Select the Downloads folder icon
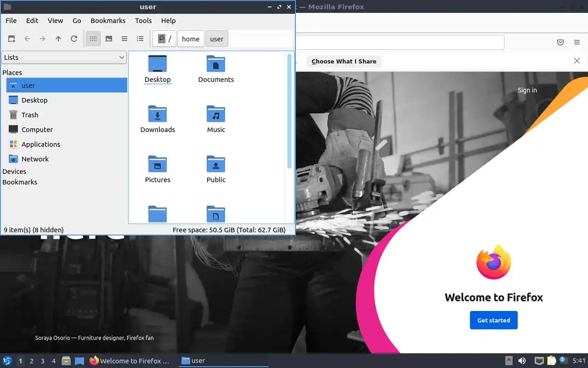Screen dimensions: 588x368 point(158,119)
